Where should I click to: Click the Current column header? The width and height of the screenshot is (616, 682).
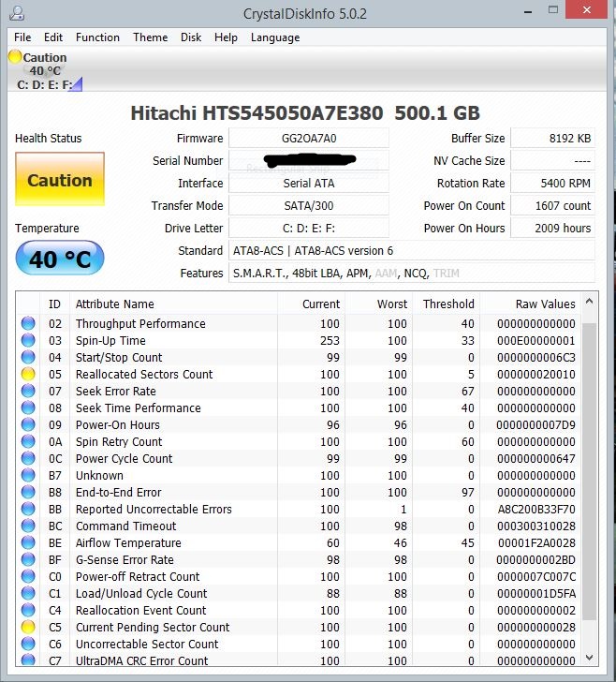(x=311, y=304)
